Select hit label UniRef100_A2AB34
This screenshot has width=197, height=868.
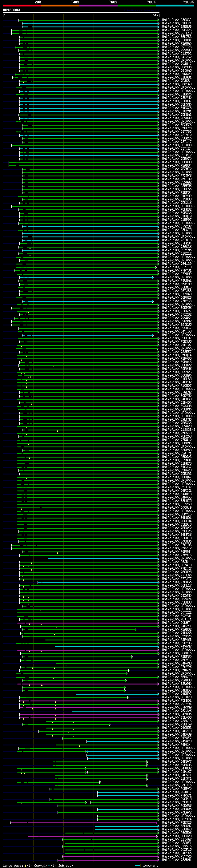[177, 165]
